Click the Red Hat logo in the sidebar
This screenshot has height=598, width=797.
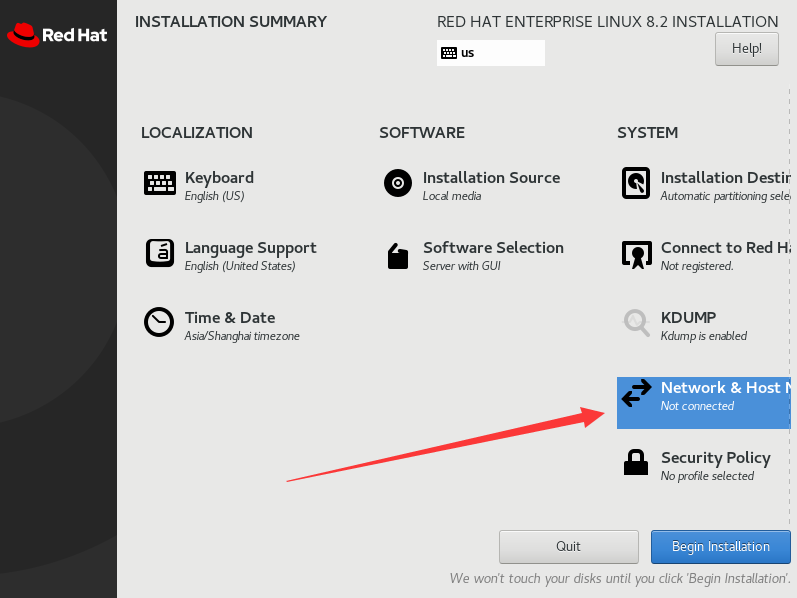57,35
